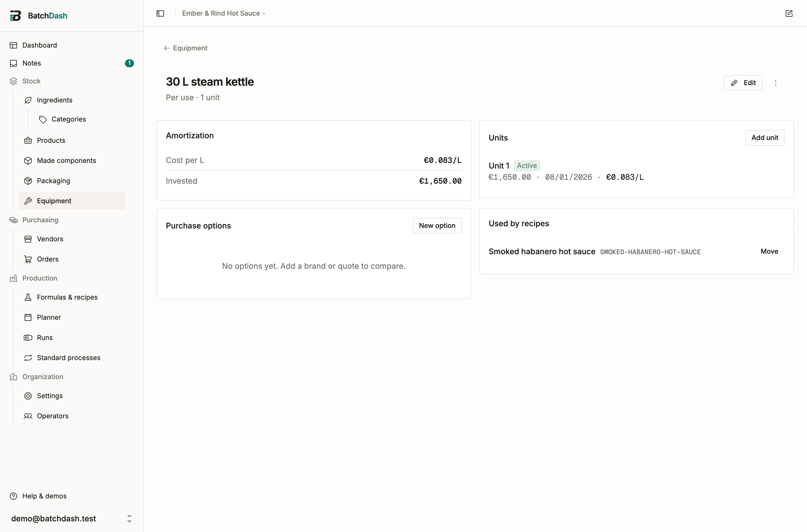Viewport: 807px width, 532px height.
Task: Click the Active status badge on Unit 1
Action: tap(527, 165)
